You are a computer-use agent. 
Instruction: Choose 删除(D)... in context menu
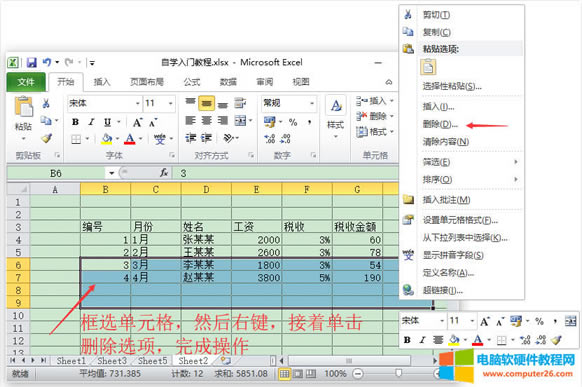pyautogui.click(x=440, y=124)
